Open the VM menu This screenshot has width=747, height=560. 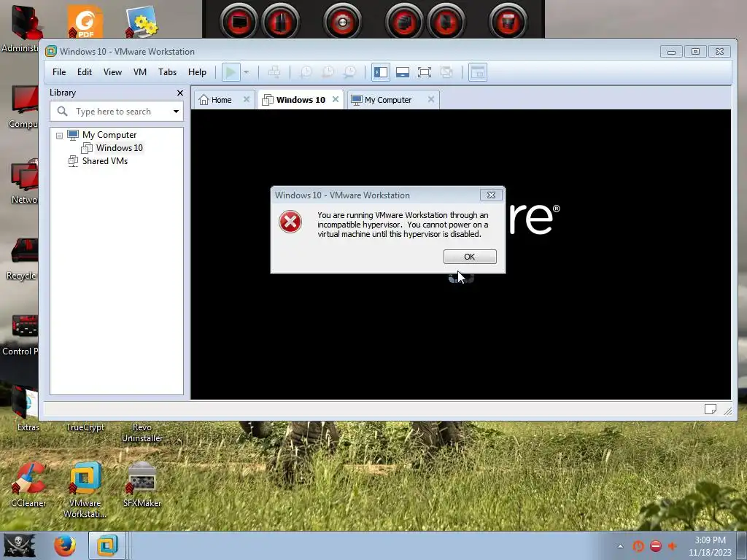(139, 72)
